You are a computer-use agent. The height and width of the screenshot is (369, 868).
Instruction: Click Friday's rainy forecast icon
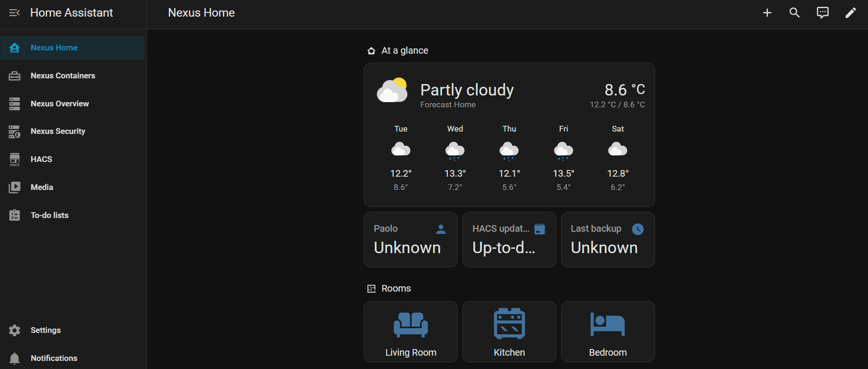click(x=563, y=151)
